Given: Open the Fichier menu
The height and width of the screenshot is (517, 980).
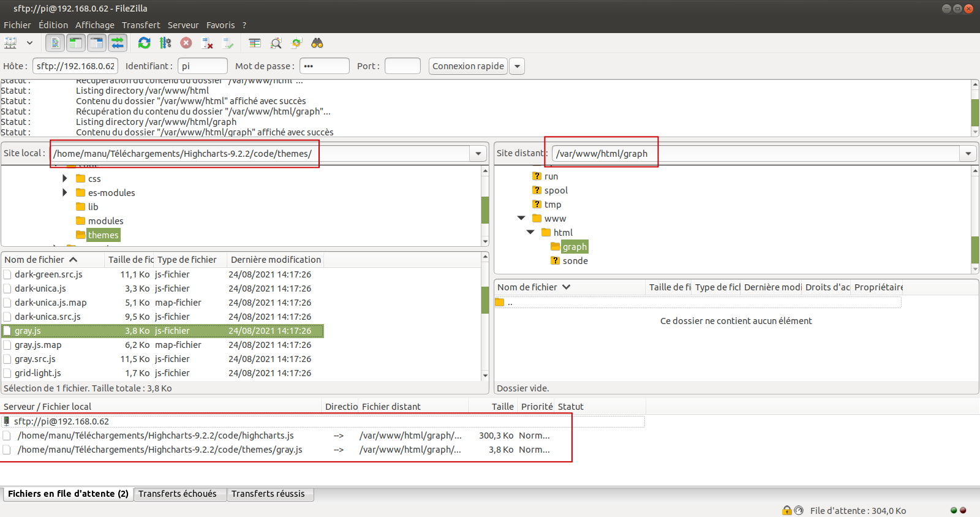Looking at the screenshot, I should 17,25.
